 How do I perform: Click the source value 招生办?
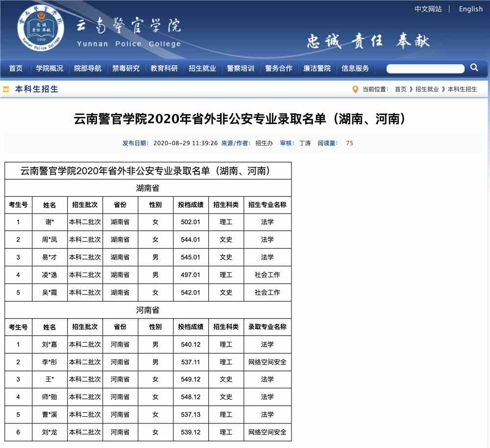(x=264, y=143)
